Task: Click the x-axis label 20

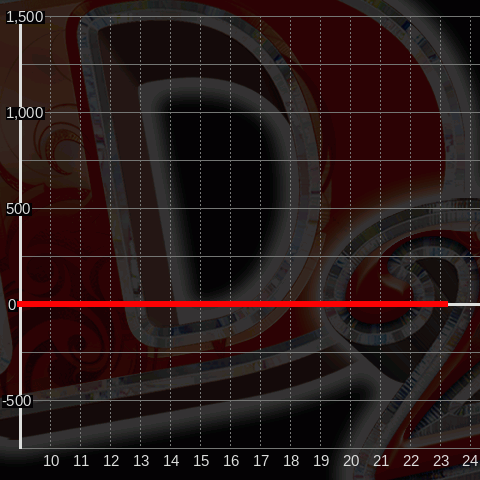Action: coord(351,461)
